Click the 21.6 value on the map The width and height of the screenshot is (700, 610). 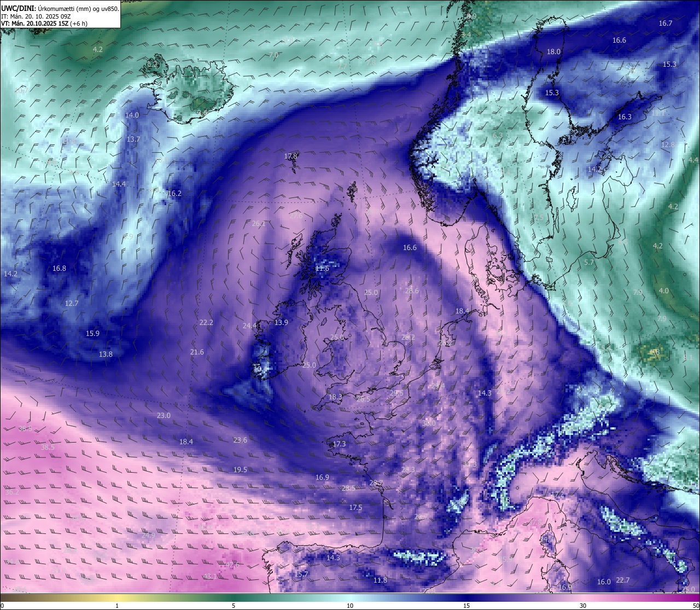(197, 352)
